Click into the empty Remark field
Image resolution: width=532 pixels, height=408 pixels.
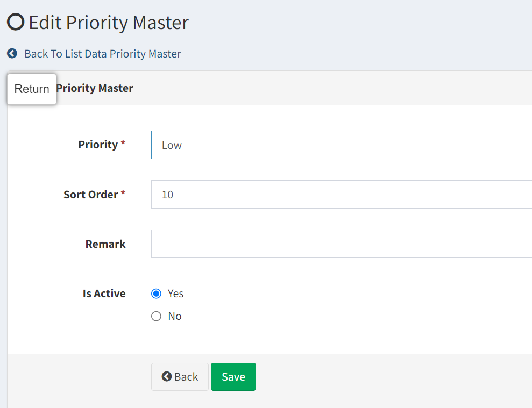[x=342, y=244]
